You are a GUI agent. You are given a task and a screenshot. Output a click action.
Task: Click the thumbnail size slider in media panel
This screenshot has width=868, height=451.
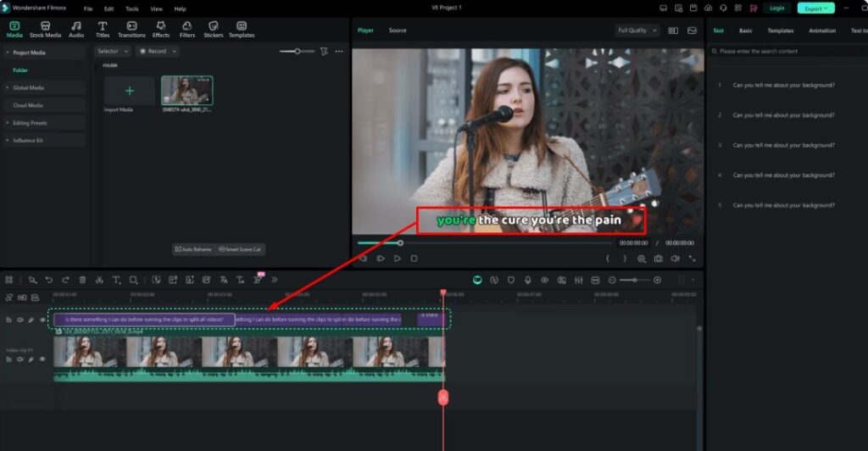(298, 52)
